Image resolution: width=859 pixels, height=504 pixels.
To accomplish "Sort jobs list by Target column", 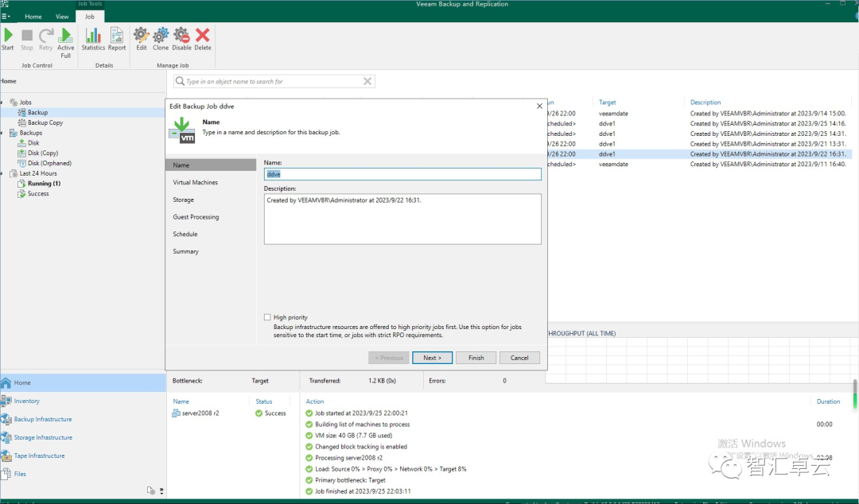I will click(x=607, y=103).
